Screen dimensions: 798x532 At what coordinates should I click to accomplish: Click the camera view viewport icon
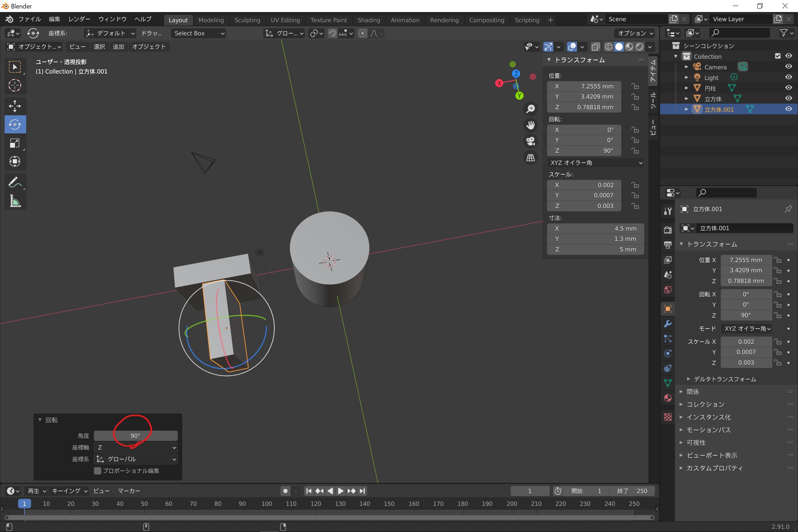pos(531,141)
